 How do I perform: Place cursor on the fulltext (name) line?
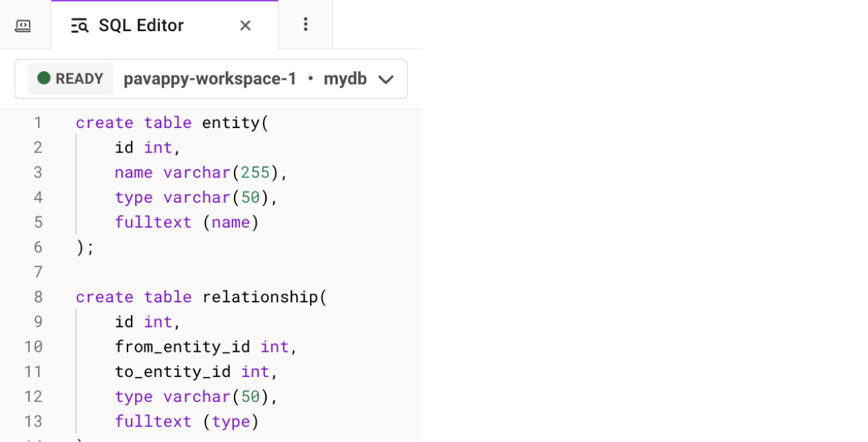(186, 222)
